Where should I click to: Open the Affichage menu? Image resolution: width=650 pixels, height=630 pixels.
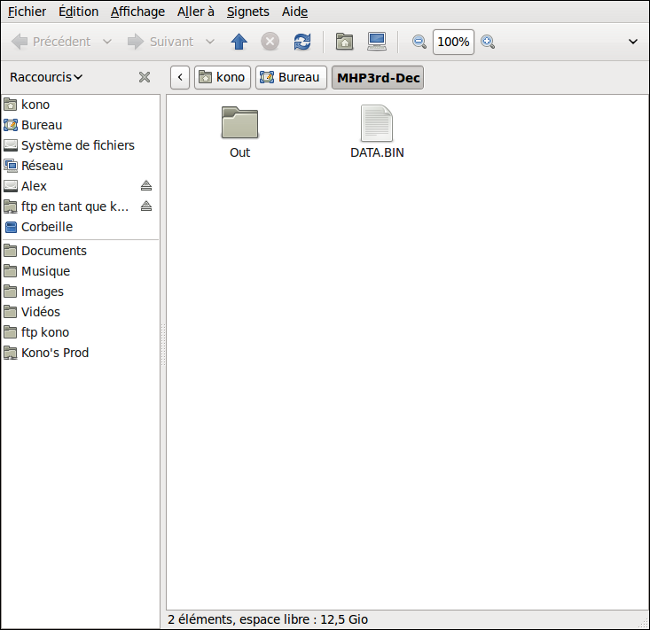pos(138,12)
